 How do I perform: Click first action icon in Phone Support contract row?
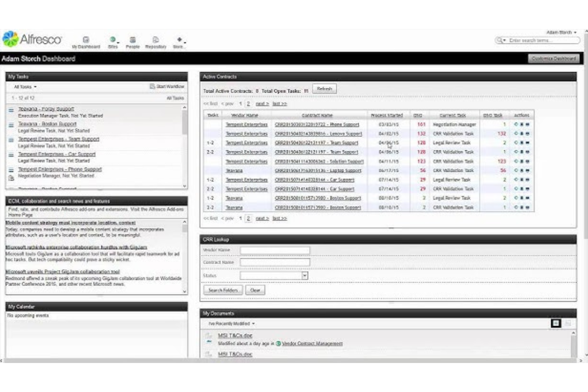tap(516, 124)
